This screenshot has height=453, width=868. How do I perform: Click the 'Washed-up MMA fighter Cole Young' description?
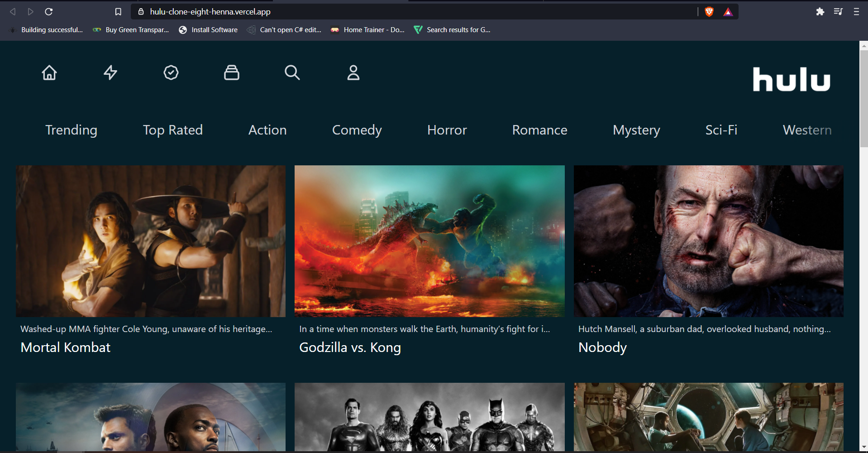[146, 329]
